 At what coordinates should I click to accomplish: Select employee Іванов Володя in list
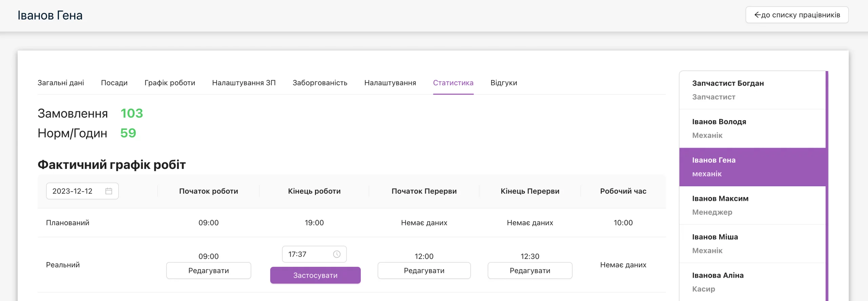tap(752, 129)
